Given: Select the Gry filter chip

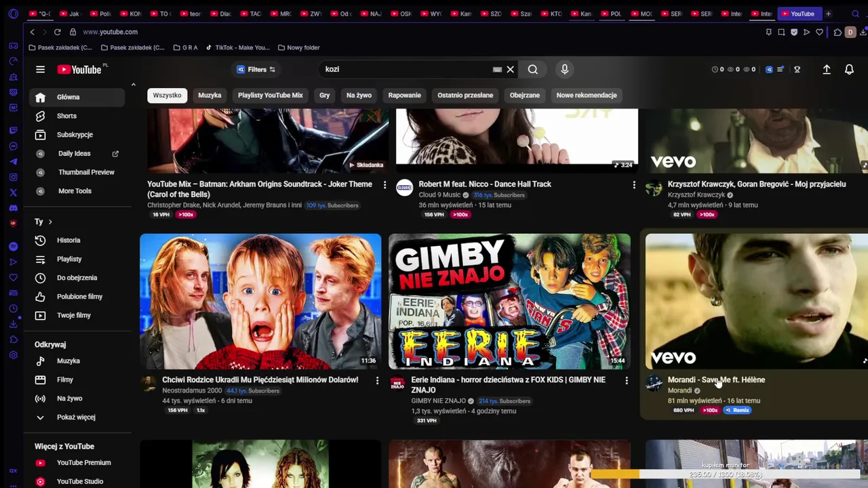Looking at the screenshot, I should click(324, 96).
